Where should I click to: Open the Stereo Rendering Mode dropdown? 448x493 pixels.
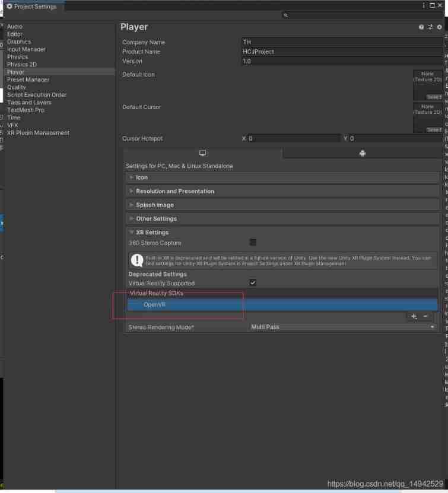pyautogui.click(x=343, y=327)
